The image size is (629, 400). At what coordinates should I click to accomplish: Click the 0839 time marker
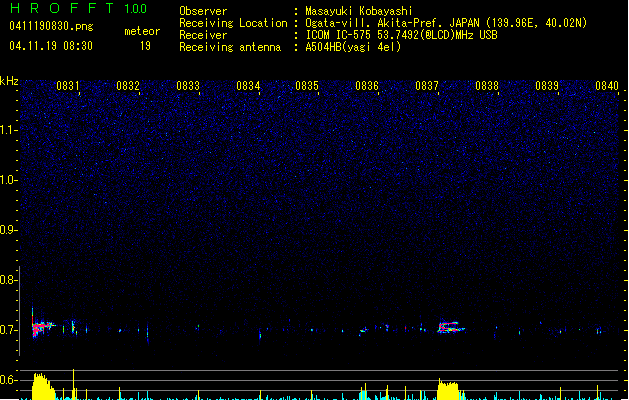tap(547, 86)
